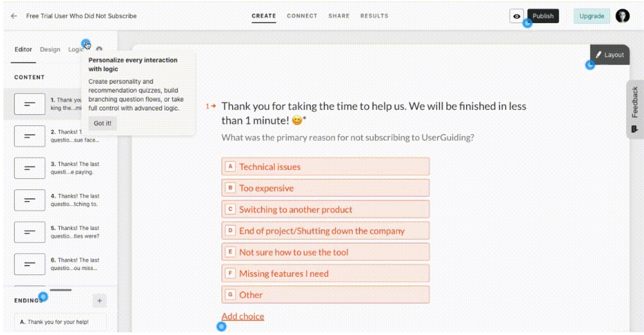
Task: Click the Feedback side tab
Action: tap(635, 110)
